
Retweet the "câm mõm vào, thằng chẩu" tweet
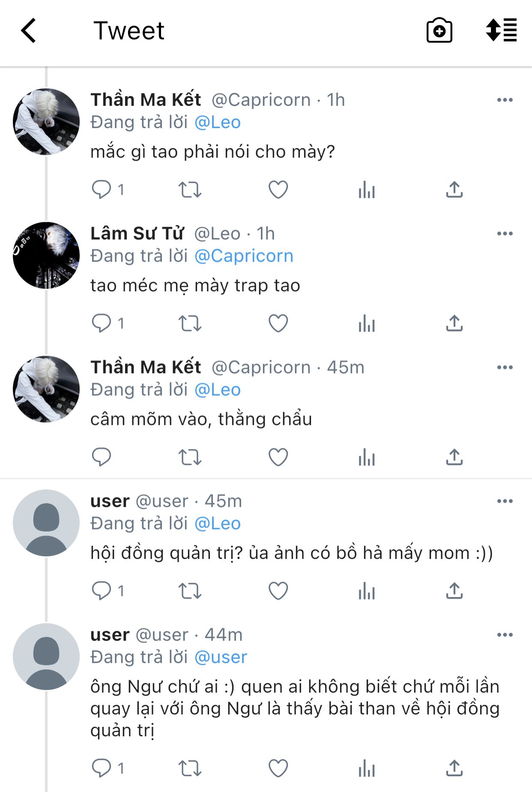[190, 457]
